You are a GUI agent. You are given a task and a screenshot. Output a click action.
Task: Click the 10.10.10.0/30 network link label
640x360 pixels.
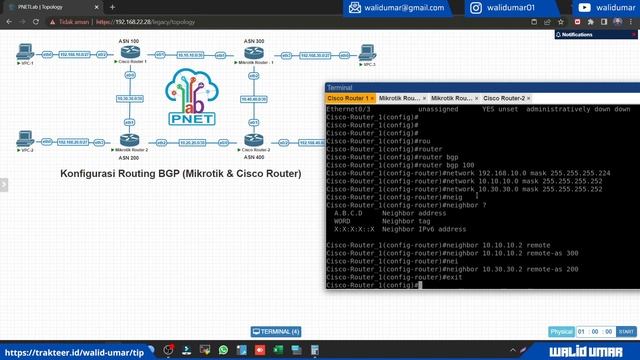pyautogui.click(x=190, y=55)
